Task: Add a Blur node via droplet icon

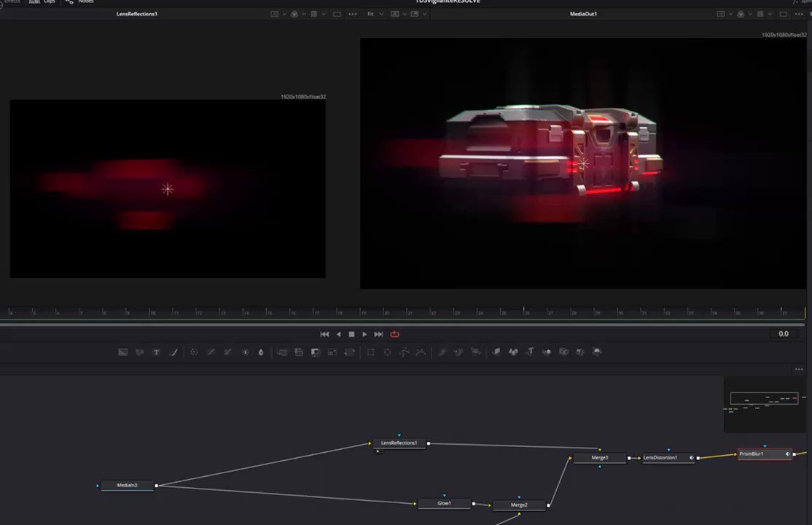Action: pos(261,352)
